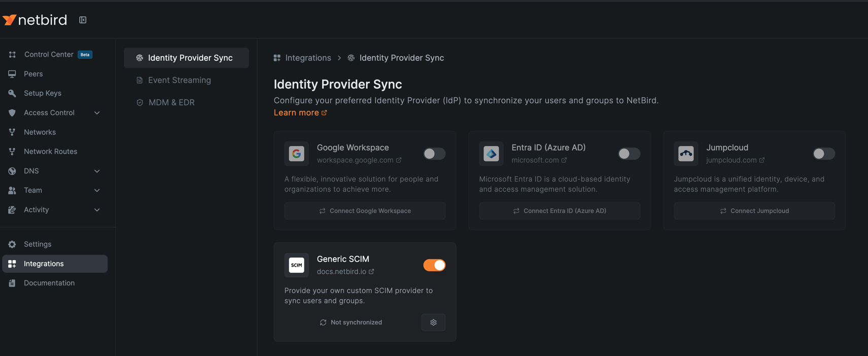The height and width of the screenshot is (356, 868).
Task: Enable the Jumpcloud toggle
Action: [x=824, y=154]
